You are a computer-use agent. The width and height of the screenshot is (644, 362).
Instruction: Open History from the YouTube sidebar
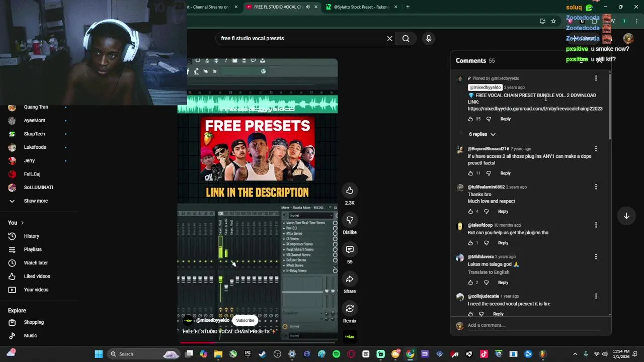click(x=31, y=236)
